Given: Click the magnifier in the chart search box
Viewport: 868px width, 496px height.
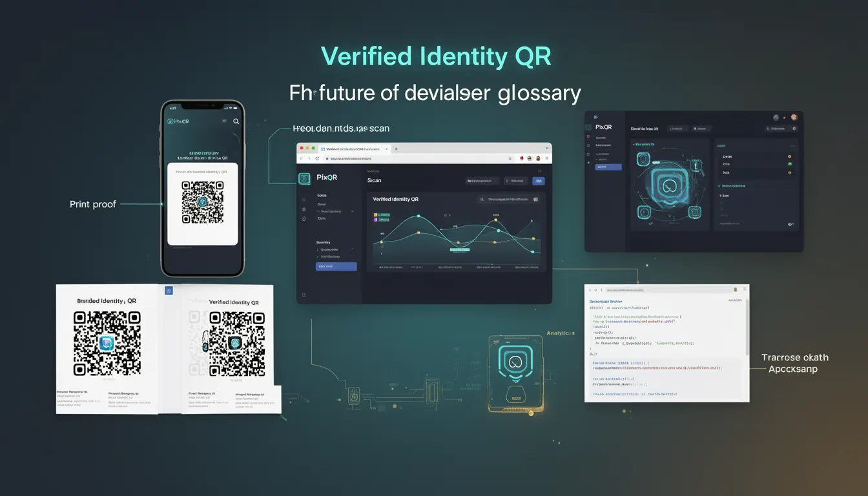Looking at the screenshot, I should click(482, 200).
